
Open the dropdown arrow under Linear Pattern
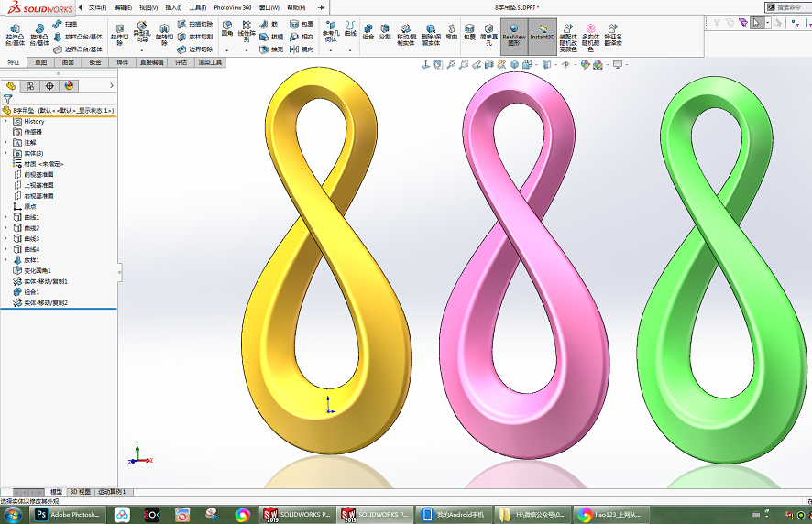[x=247, y=50]
